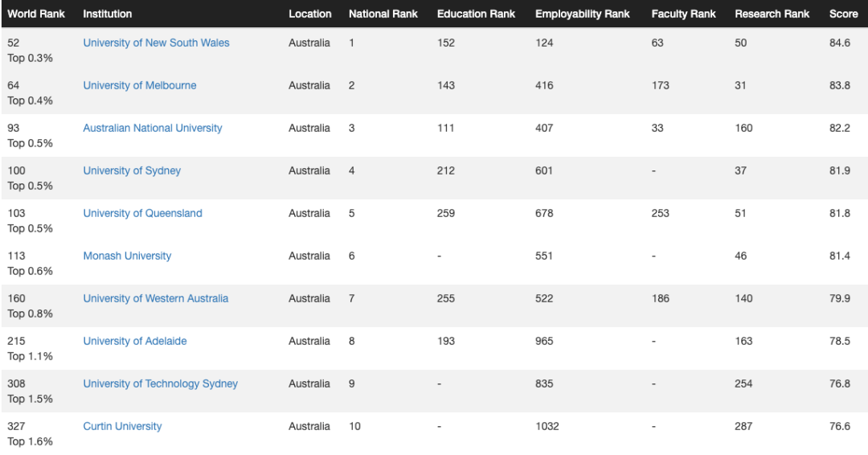Open University of Queensland link

tap(142, 213)
